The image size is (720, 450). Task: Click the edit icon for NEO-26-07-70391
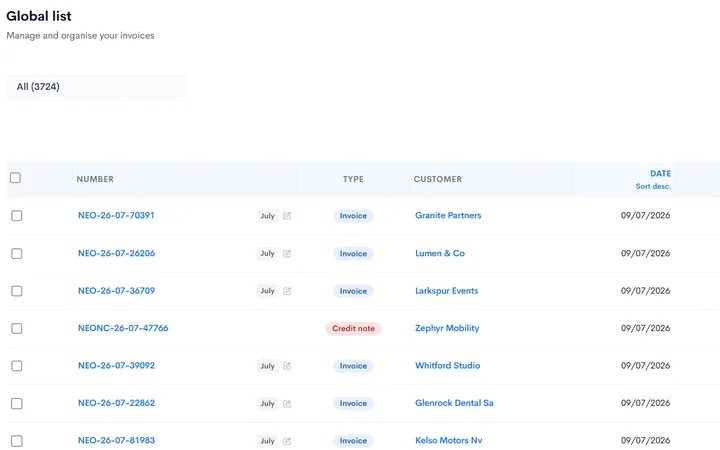[x=287, y=216]
